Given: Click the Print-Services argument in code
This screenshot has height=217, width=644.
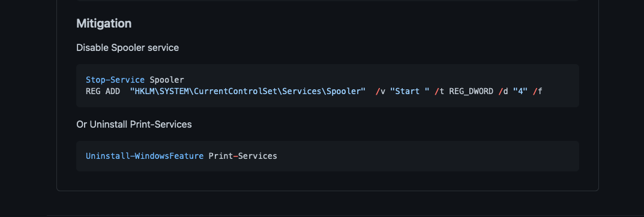Looking at the screenshot, I should (x=242, y=156).
